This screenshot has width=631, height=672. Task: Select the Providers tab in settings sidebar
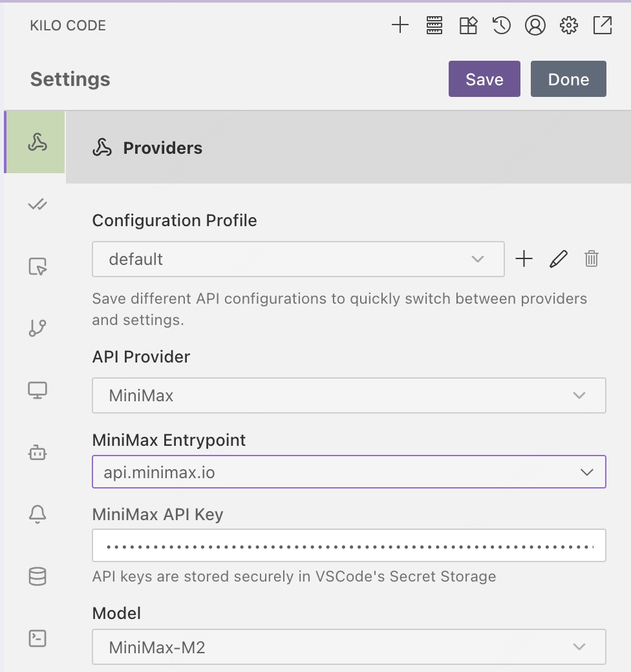(37, 143)
